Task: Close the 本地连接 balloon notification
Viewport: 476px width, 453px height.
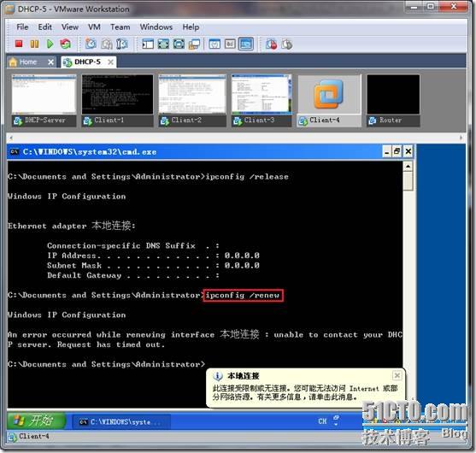Action: pos(397,375)
